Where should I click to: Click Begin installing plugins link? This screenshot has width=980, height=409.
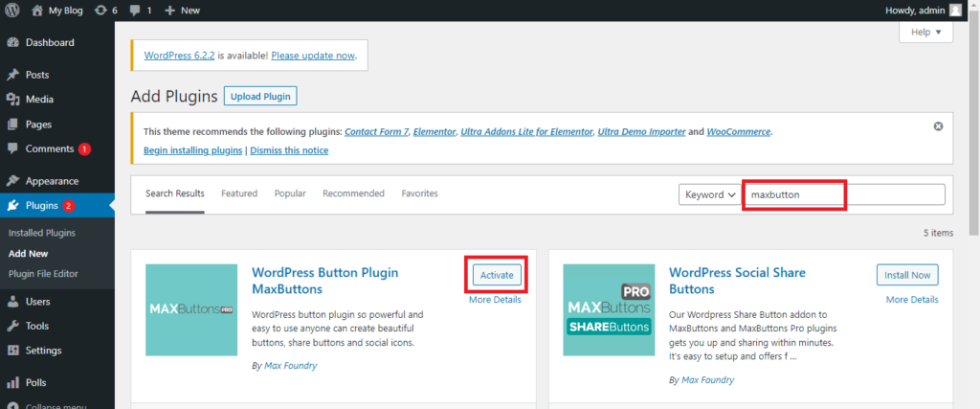click(x=193, y=150)
